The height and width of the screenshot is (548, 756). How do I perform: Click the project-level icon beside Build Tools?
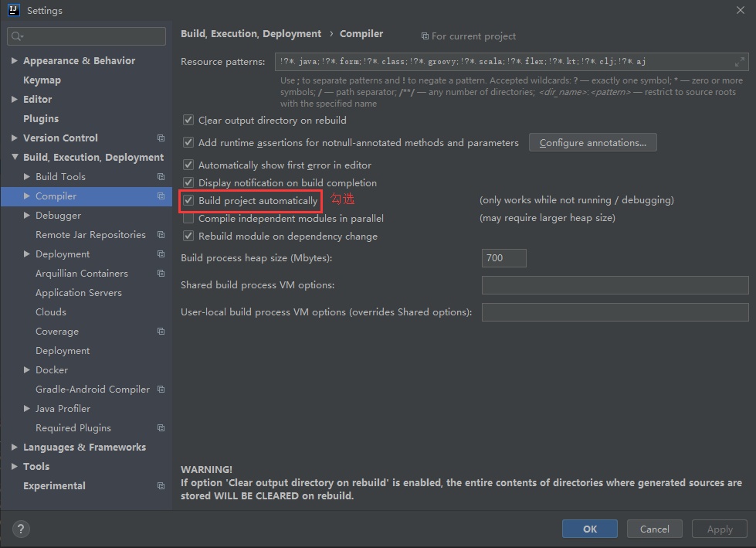(161, 176)
